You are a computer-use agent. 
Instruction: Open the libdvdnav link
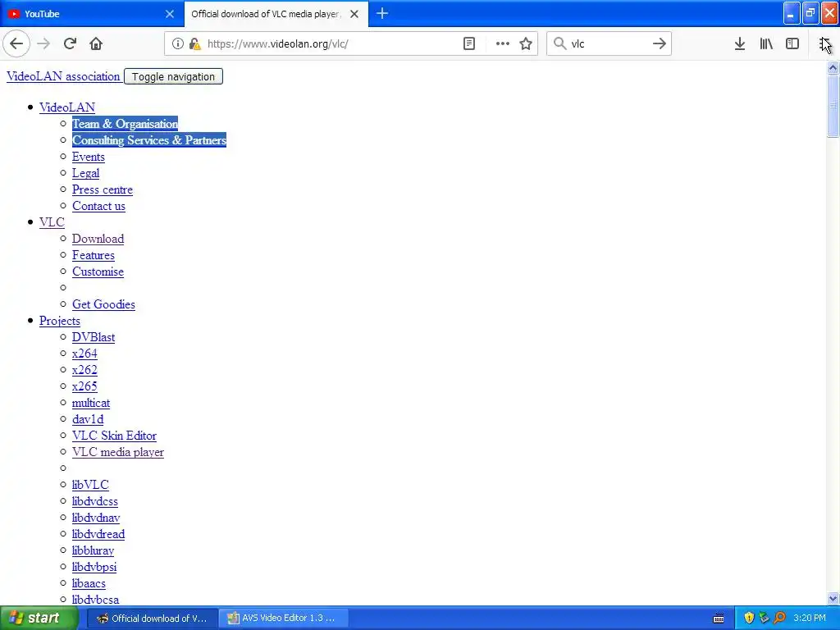point(96,518)
